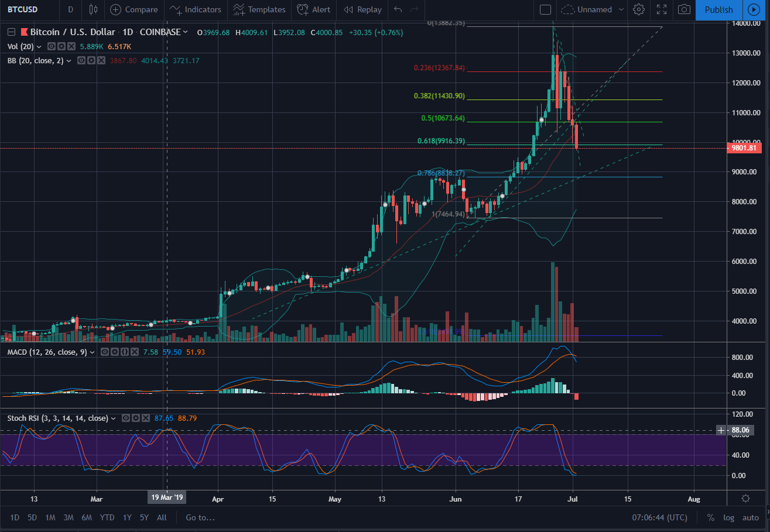Expand Bitcoin / U.S. Dollar title chevron
Image resolution: width=770 pixels, height=532 pixels.
pyautogui.click(x=186, y=32)
